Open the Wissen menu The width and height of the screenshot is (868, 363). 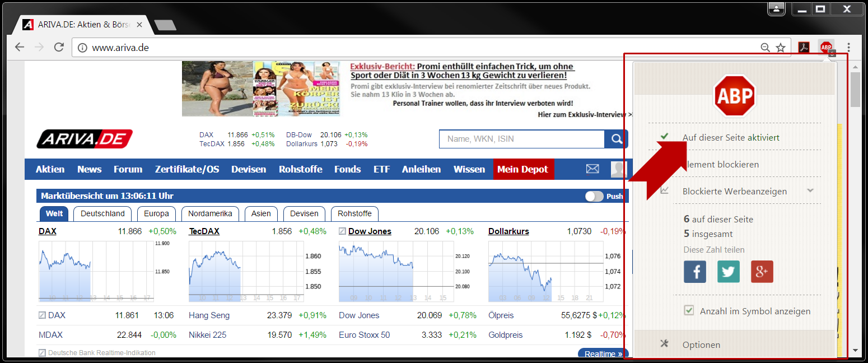[469, 169]
